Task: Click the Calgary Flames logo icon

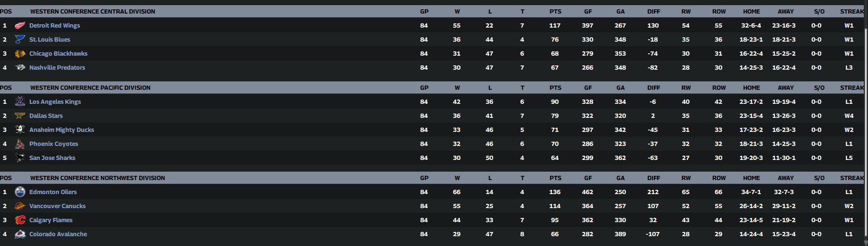Action: [x=20, y=220]
